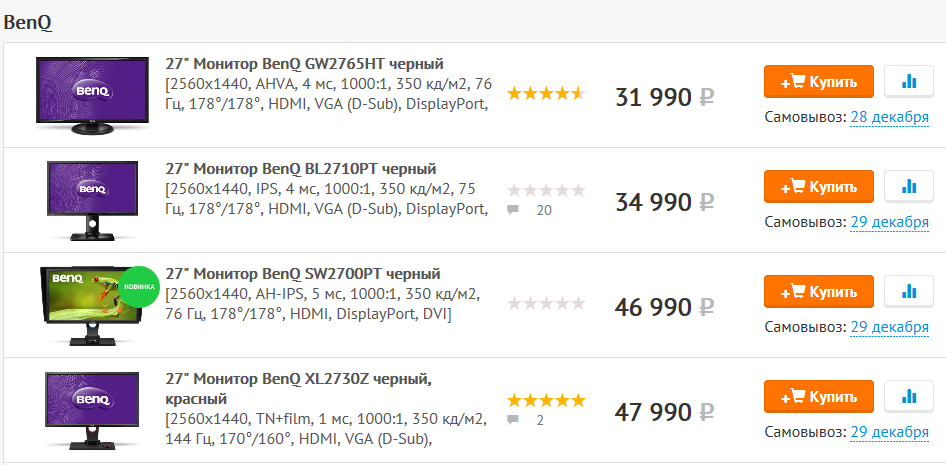The width and height of the screenshot is (946, 465).
Task: Open the BenQ GW2765HT product title
Action: 304,64
